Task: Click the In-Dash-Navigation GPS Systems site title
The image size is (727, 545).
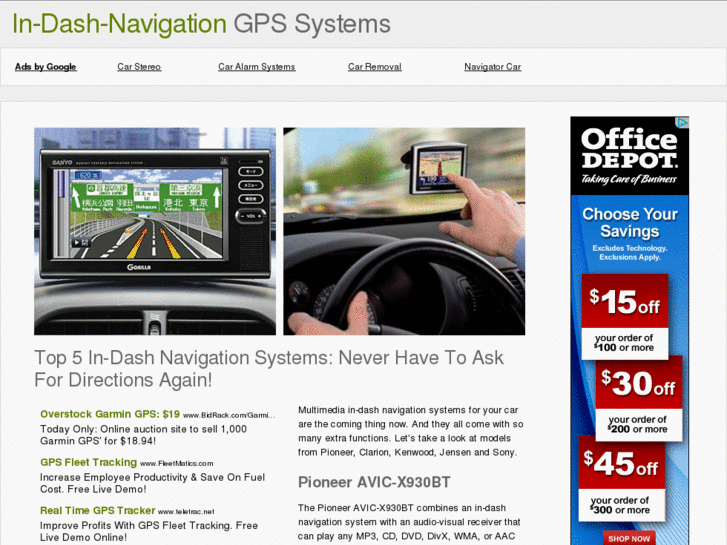Action: (201, 24)
